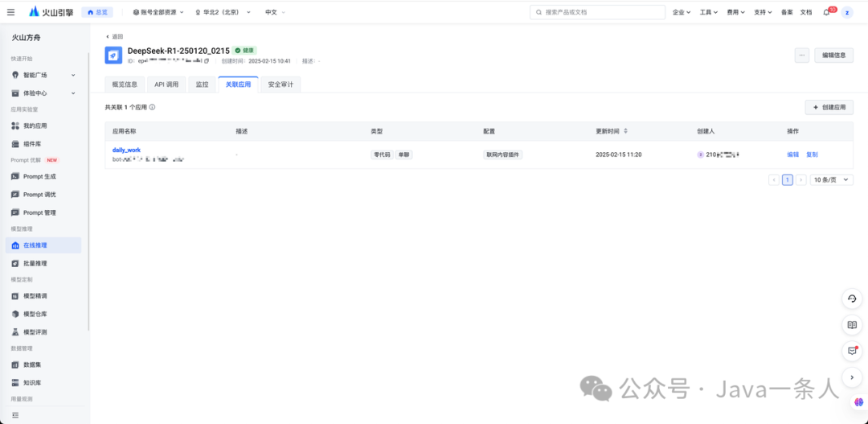Image resolution: width=868 pixels, height=424 pixels.
Task: Open region selector 华北2（北京）
Action: click(x=223, y=12)
